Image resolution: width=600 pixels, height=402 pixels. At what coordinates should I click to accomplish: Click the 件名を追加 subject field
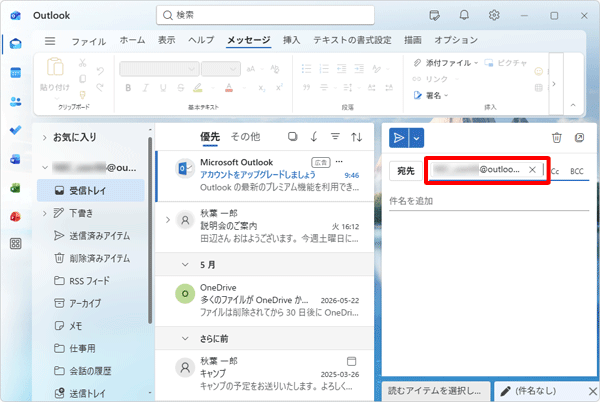click(489, 201)
